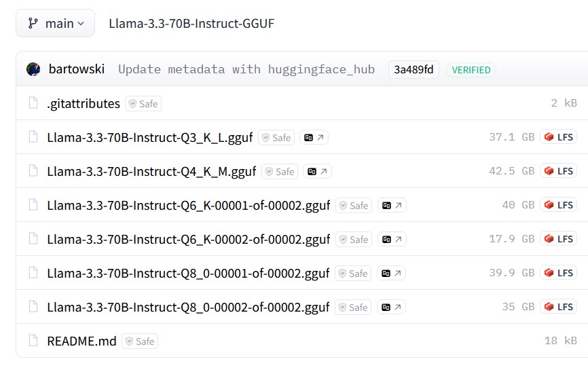Open bartowski user profile link
This screenshot has height=389, width=588.
(77, 69)
